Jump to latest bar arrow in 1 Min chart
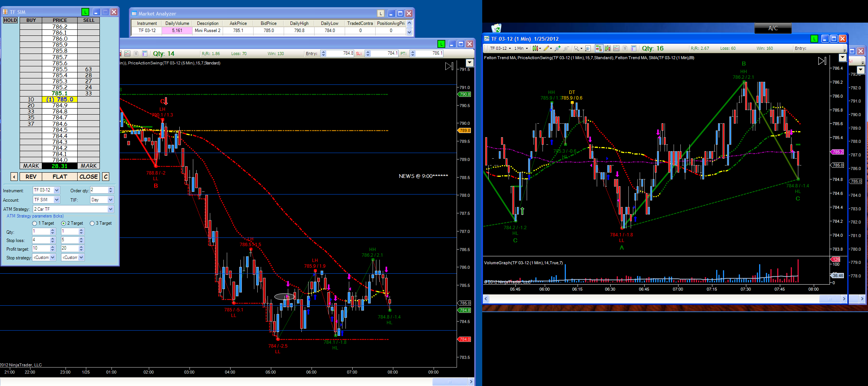 point(822,61)
